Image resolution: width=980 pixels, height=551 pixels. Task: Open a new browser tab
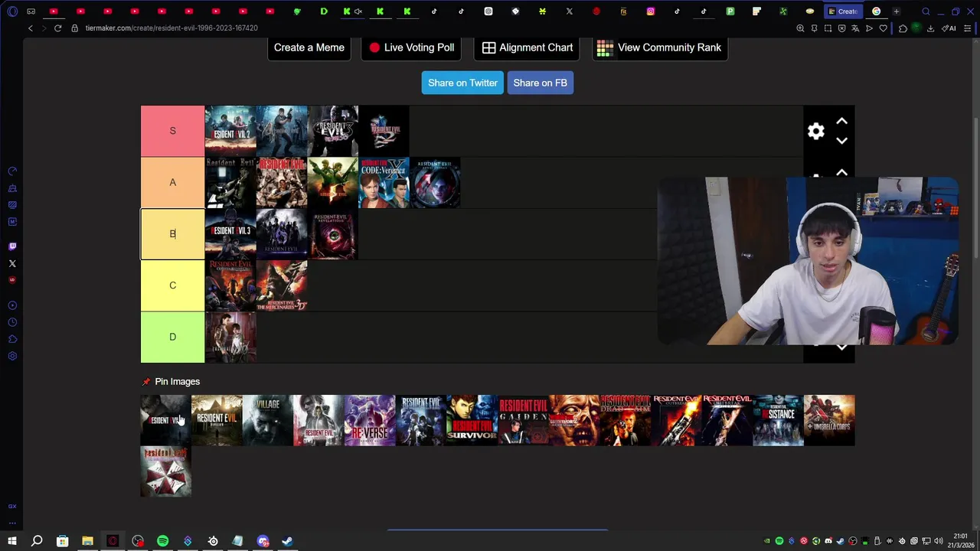(896, 11)
